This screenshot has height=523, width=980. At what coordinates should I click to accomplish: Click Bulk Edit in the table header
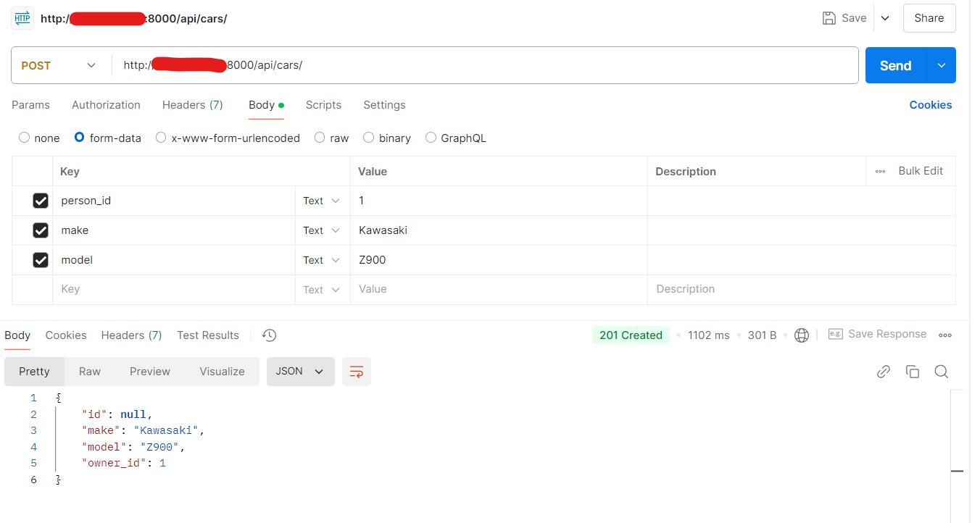(x=920, y=171)
